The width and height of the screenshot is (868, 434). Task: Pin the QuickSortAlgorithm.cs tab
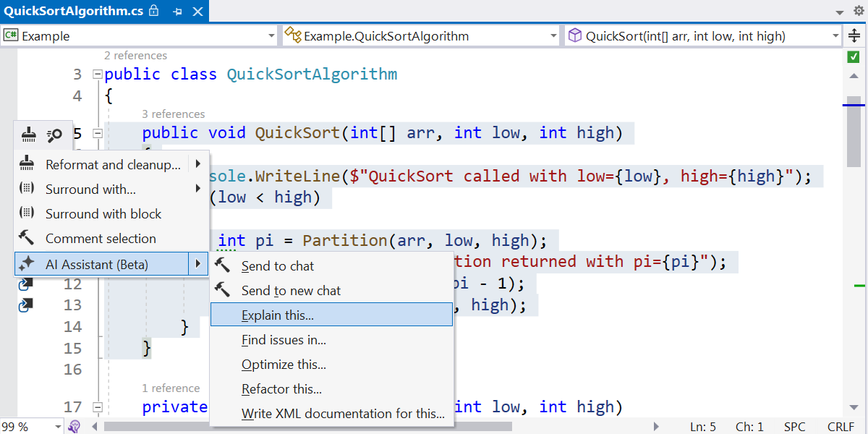[x=178, y=11]
